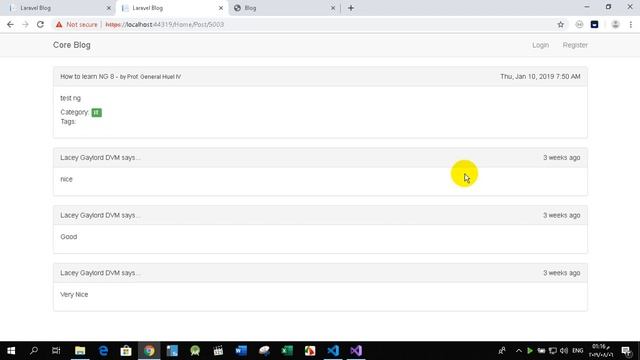Close the active Laravel Blog tab
Viewport: 640px width, 360px height.
[221, 8]
